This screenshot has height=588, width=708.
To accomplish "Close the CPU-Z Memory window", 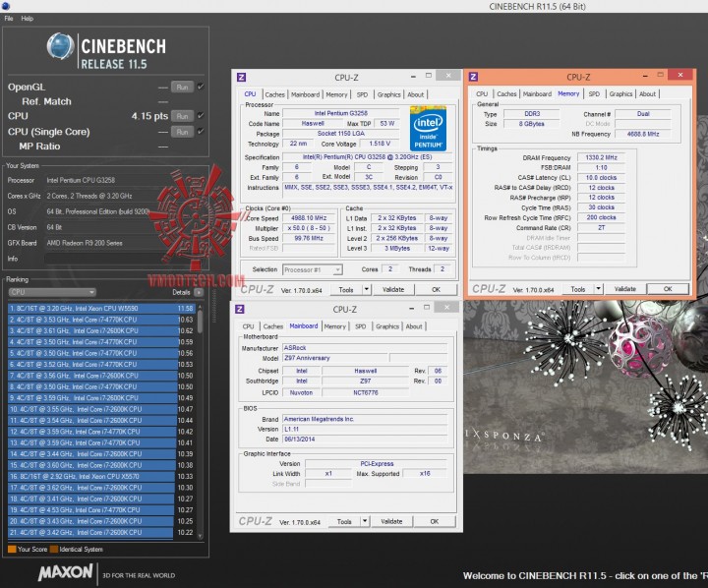I will pyautogui.click(x=680, y=75).
